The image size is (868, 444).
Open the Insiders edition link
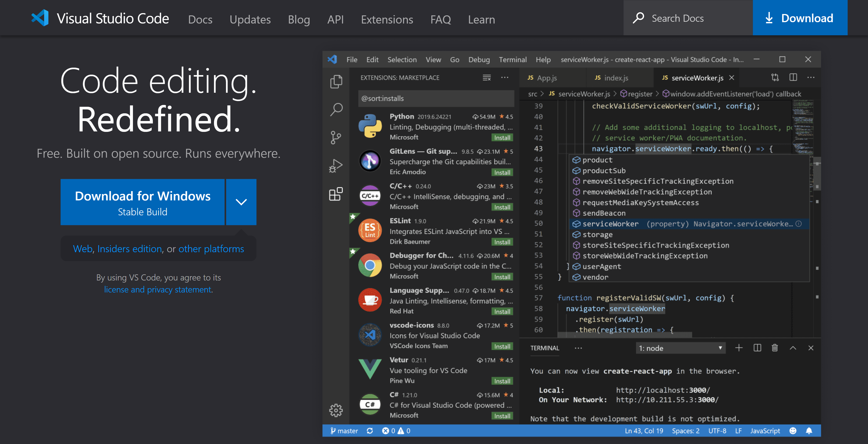129,249
